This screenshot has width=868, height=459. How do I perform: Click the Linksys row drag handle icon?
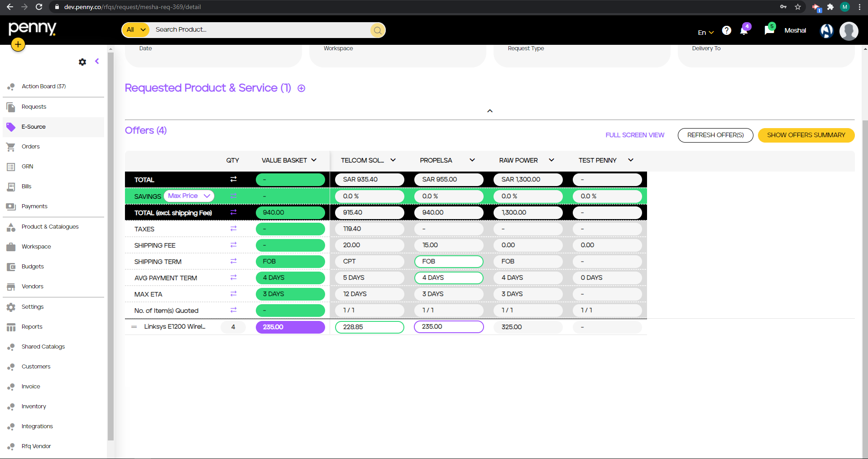[134, 327]
